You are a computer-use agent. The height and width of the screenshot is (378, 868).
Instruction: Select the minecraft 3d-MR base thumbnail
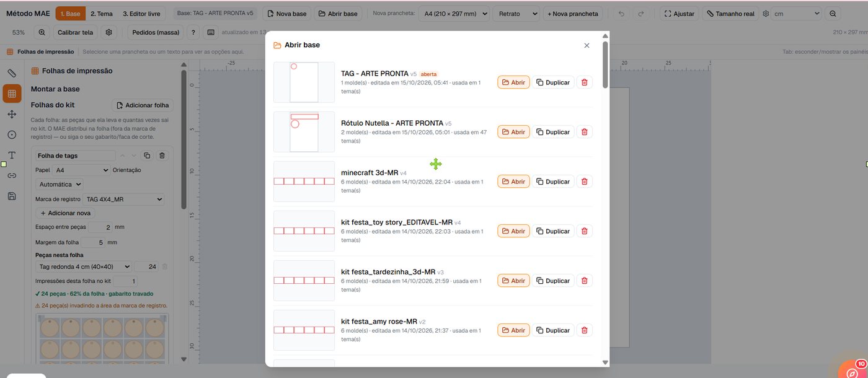click(x=304, y=182)
